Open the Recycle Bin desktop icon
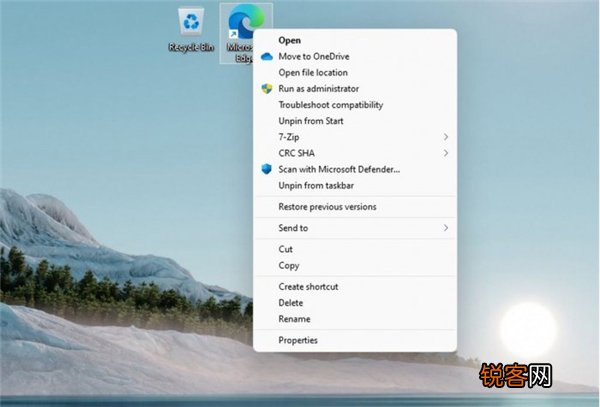This screenshot has height=407, width=600. [191, 26]
